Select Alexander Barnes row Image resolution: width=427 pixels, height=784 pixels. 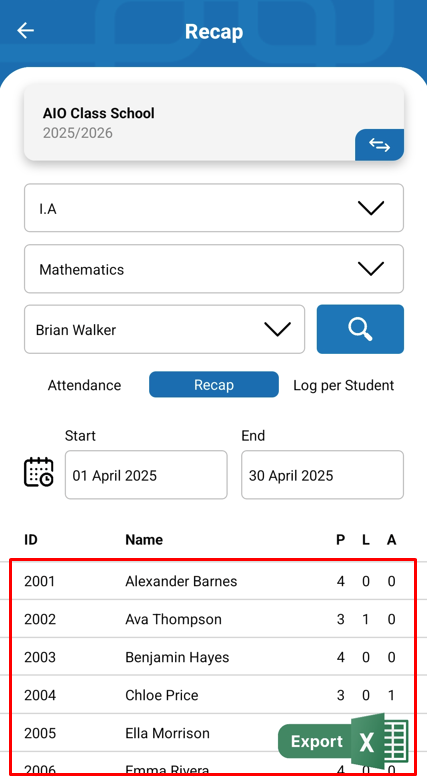(214, 581)
